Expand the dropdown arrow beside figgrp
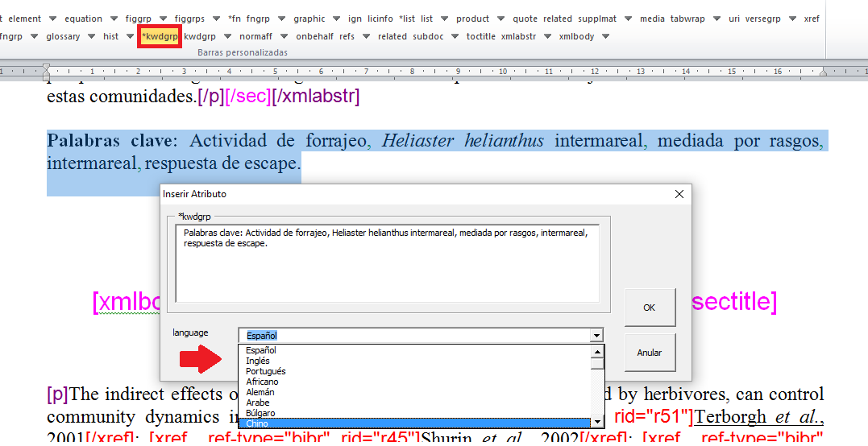This screenshot has height=446, width=868. click(162, 19)
